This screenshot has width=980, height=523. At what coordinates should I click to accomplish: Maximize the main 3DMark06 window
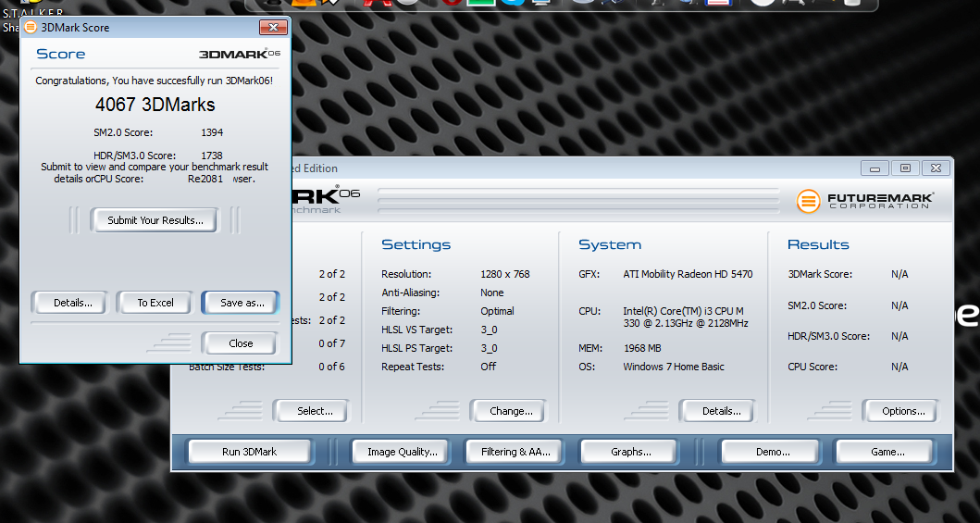point(905,168)
